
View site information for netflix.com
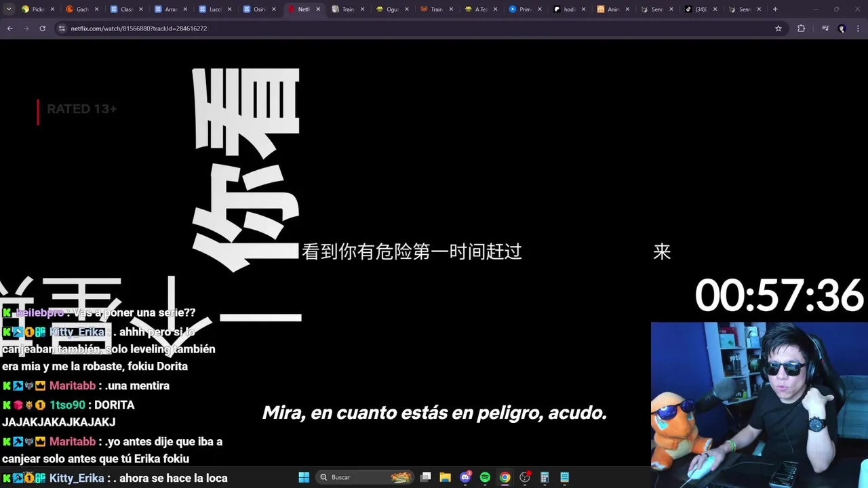(x=62, y=28)
